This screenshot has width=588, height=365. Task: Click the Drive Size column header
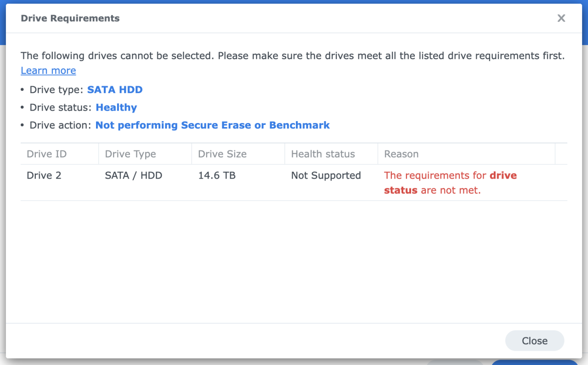(x=222, y=154)
